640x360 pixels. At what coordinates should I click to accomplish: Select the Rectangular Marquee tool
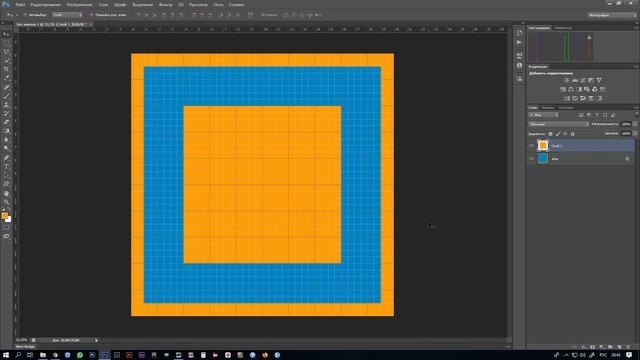point(6,43)
